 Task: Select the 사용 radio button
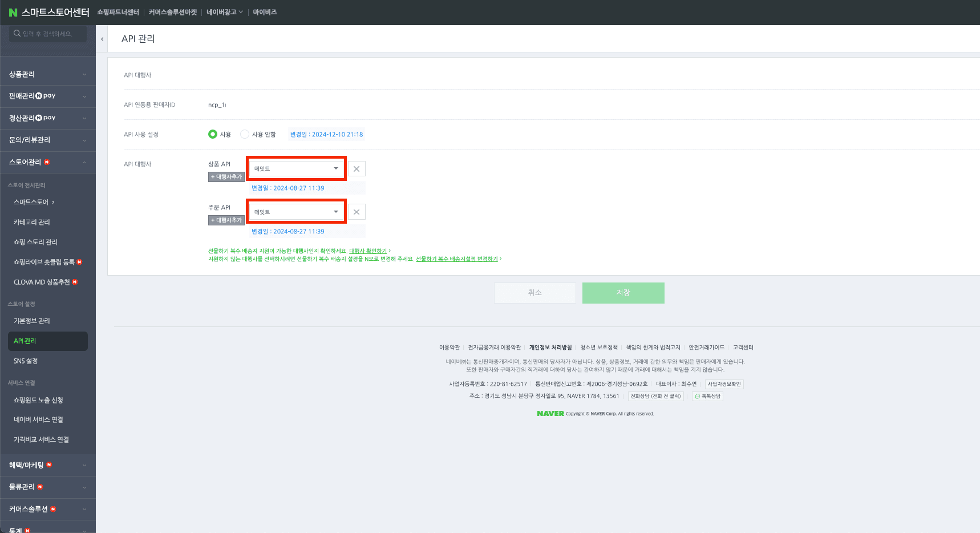coord(213,134)
